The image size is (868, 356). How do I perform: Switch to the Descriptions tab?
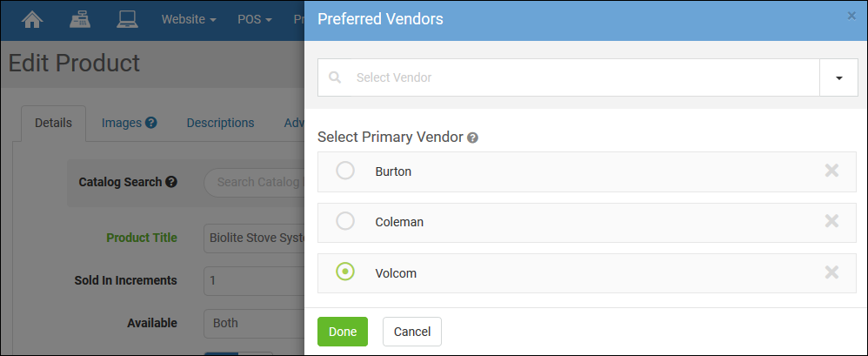coord(220,123)
